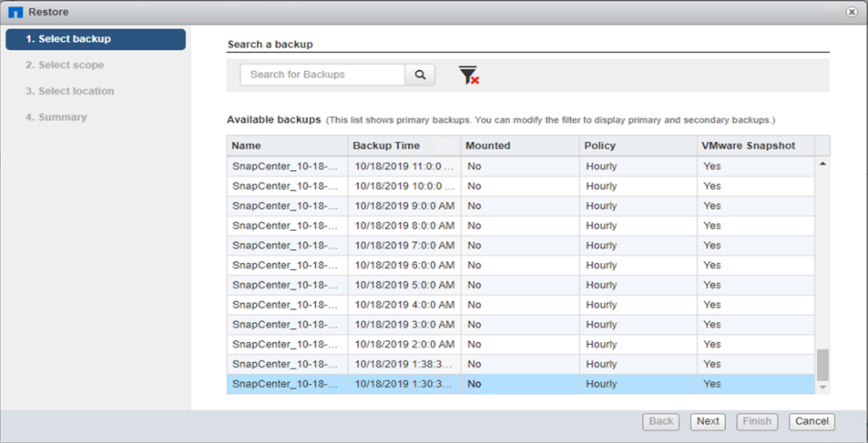Select backup time 10/18/2019 7:0:0 AM
The image size is (868, 443).
pyautogui.click(x=405, y=246)
